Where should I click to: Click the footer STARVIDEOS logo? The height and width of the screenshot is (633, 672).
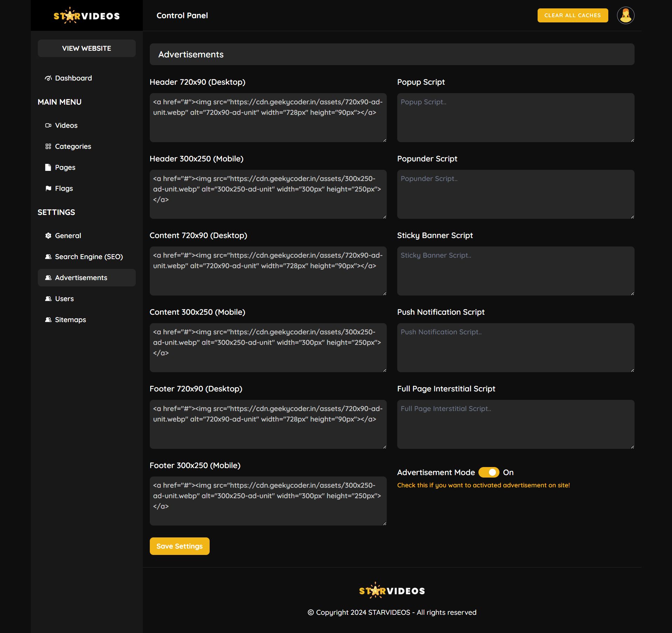tap(392, 591)
